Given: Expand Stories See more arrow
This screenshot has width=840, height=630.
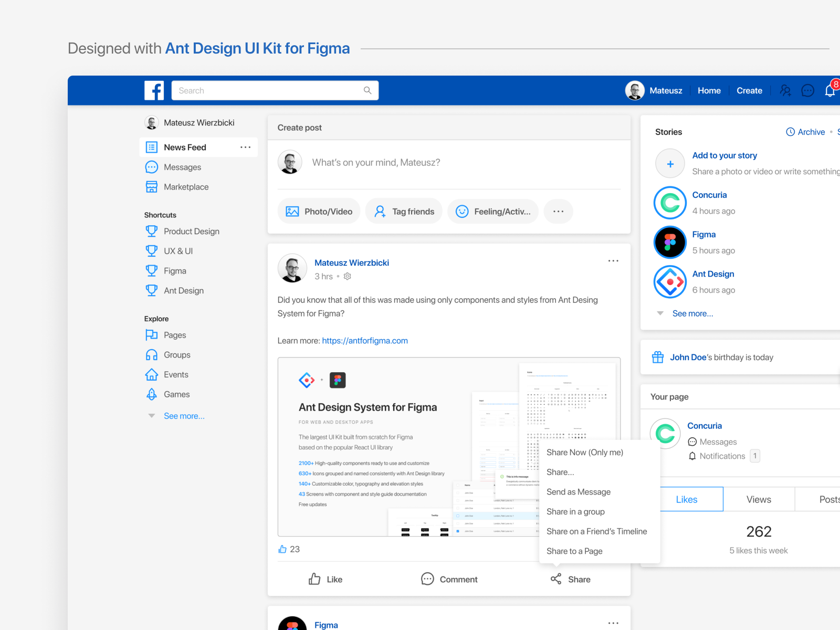Looking at the screenshot, I should point(660,313).
